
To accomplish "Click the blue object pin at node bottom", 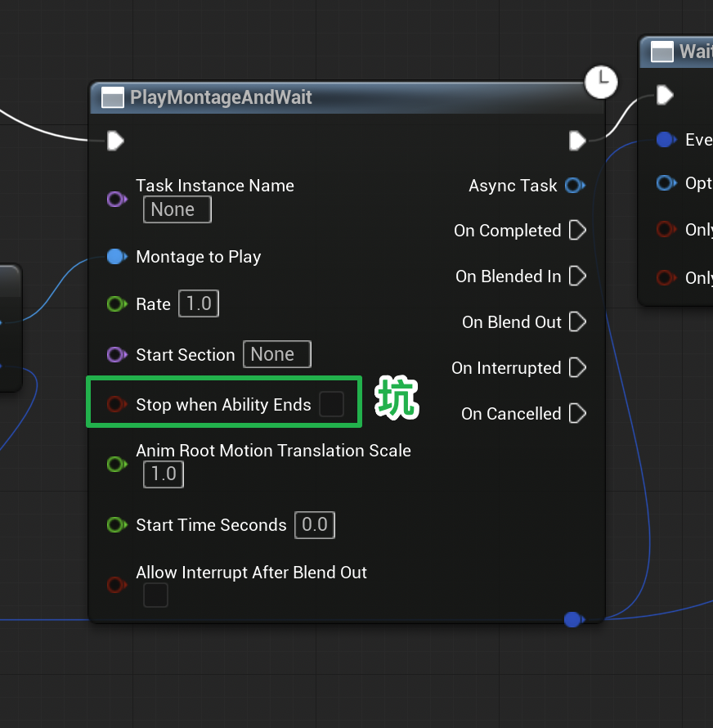I will click(573, 619).
